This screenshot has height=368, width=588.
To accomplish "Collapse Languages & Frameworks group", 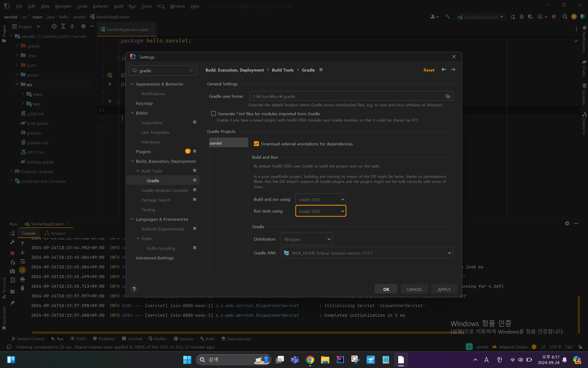I will (x=133, y=219).
